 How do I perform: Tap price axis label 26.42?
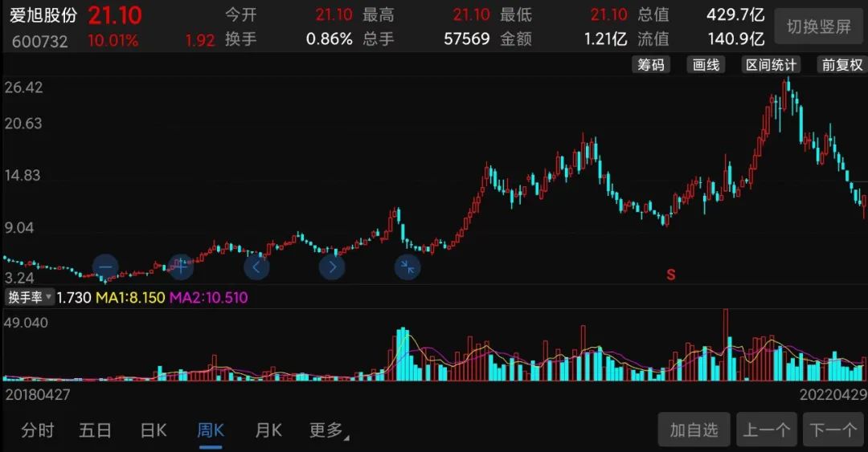coord(23,88)
